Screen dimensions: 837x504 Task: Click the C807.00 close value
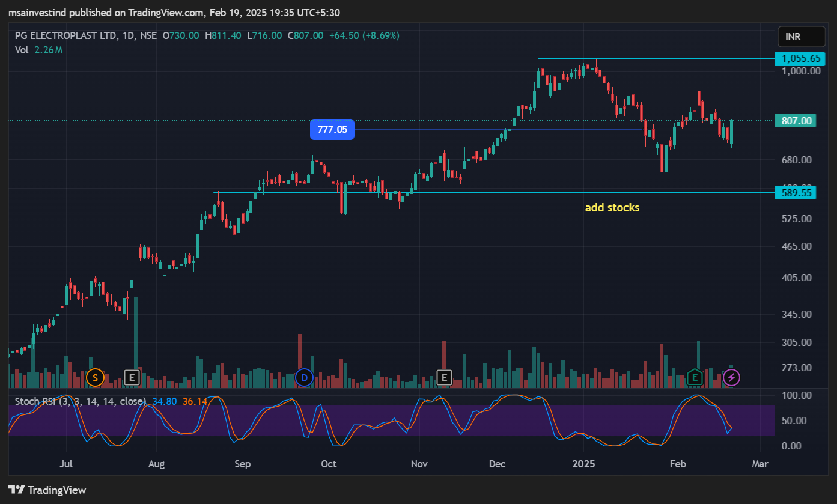305,36
